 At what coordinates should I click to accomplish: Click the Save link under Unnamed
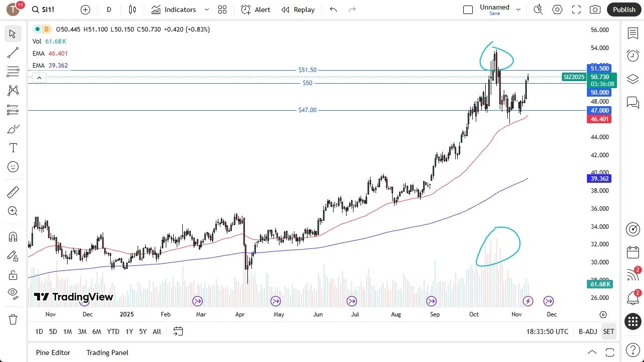tap(494, 14)
